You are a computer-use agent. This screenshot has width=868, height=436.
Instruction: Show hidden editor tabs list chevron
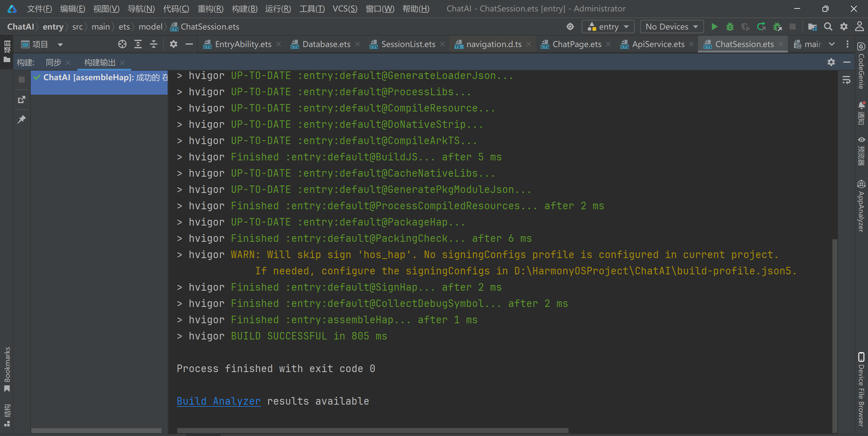(832, 44)
